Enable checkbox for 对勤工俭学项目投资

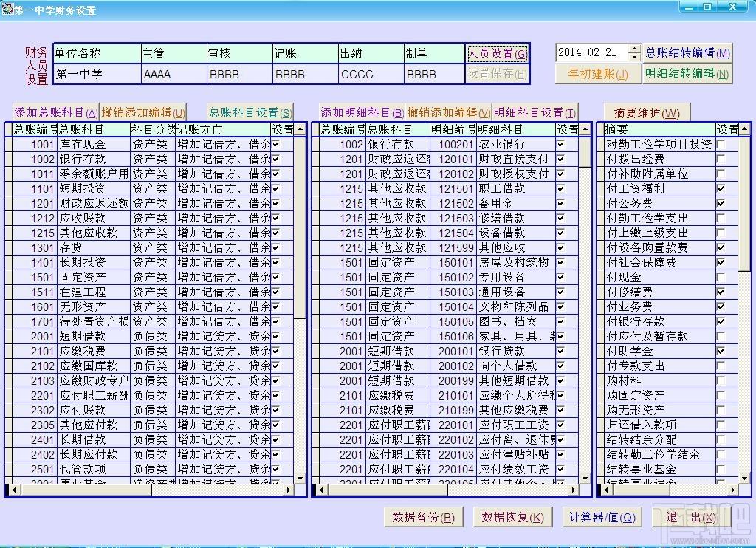721,144
